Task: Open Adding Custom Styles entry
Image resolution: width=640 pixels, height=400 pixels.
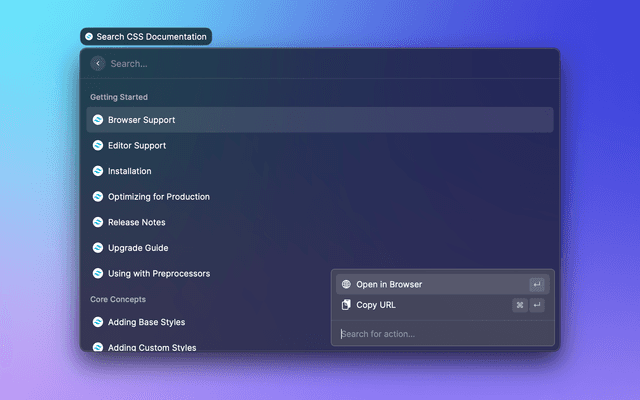Action: [x=152, y=347]
